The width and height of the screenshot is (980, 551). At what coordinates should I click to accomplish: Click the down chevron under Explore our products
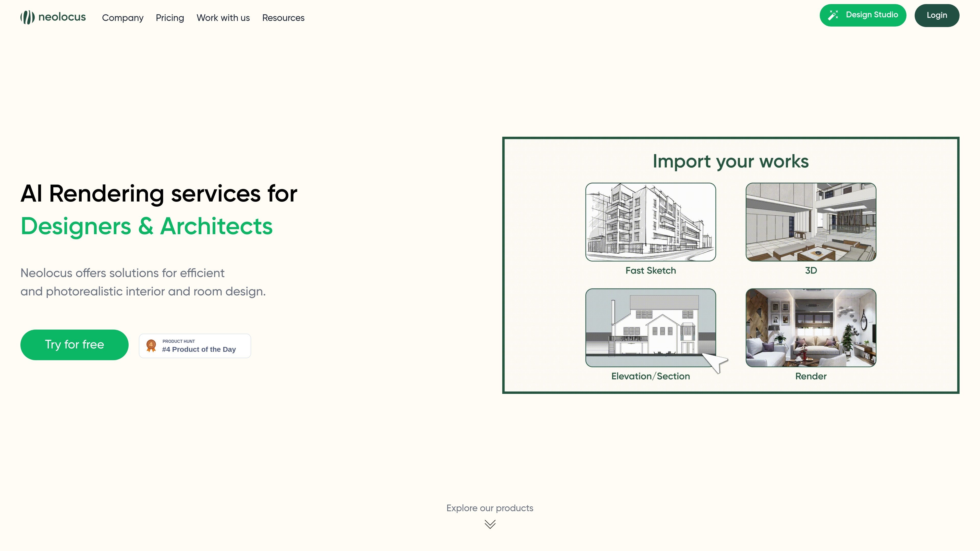pyautogui.click(x=490, y=524)
